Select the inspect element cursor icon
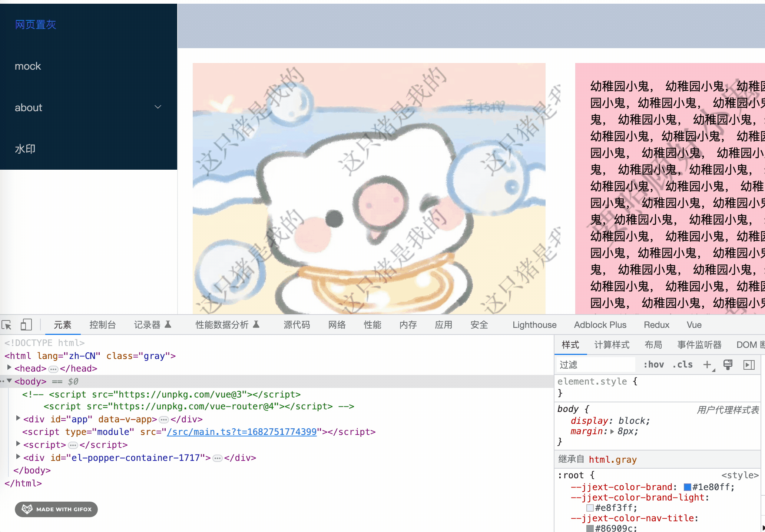This screenshot has width=765, height=532. 7,325
